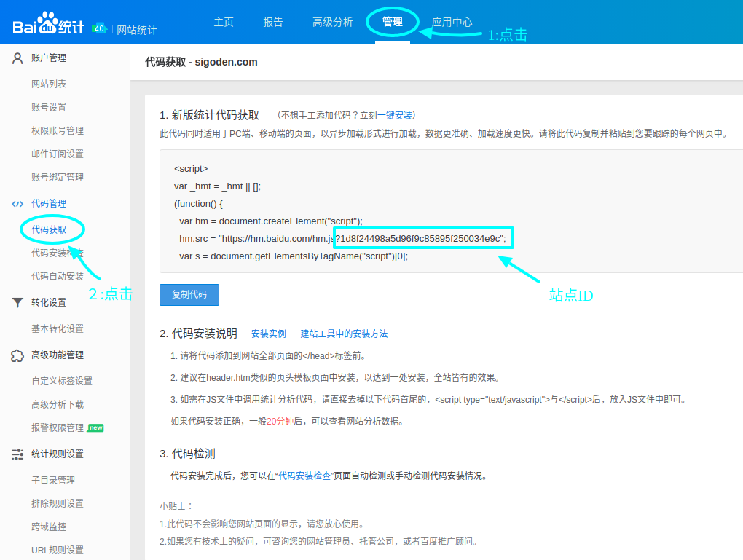
Task: Open the 主页 tab
Action: pos(224,23)
